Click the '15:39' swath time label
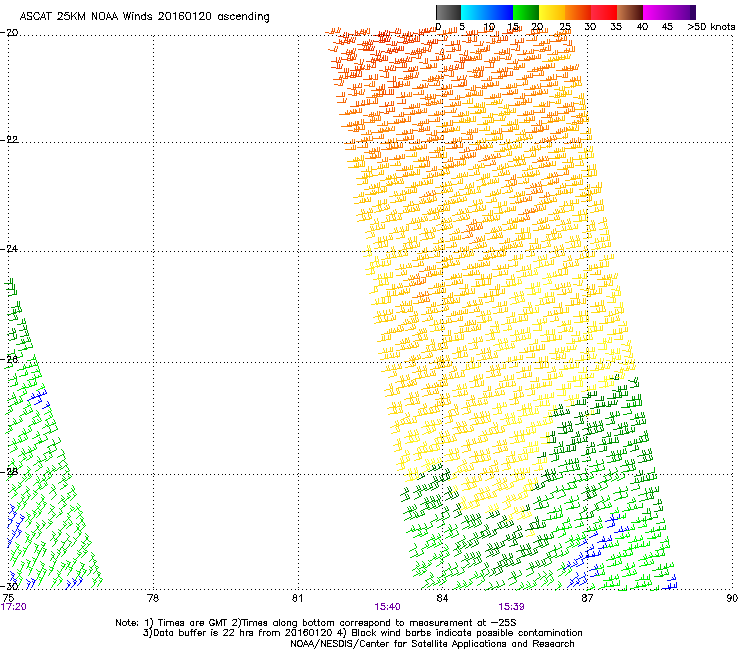 (511, 607)
